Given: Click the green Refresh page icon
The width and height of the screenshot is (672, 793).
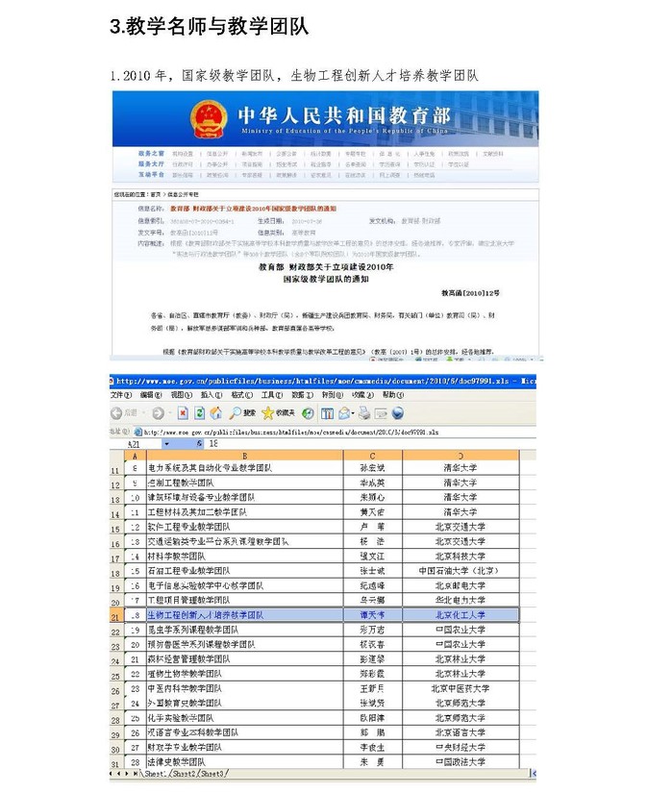Looking at the screenshot, I should [200, 413].
